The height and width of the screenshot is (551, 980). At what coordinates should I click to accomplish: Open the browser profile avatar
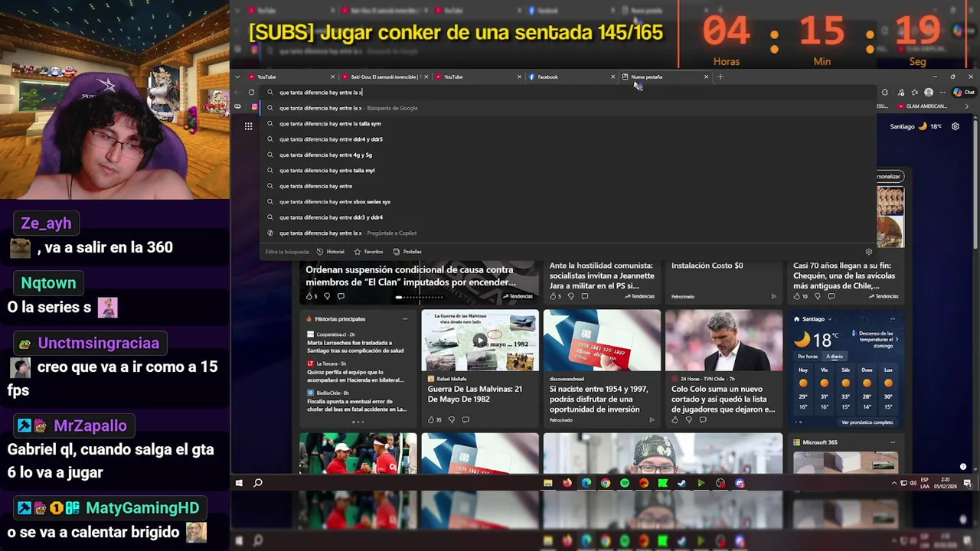929,93
